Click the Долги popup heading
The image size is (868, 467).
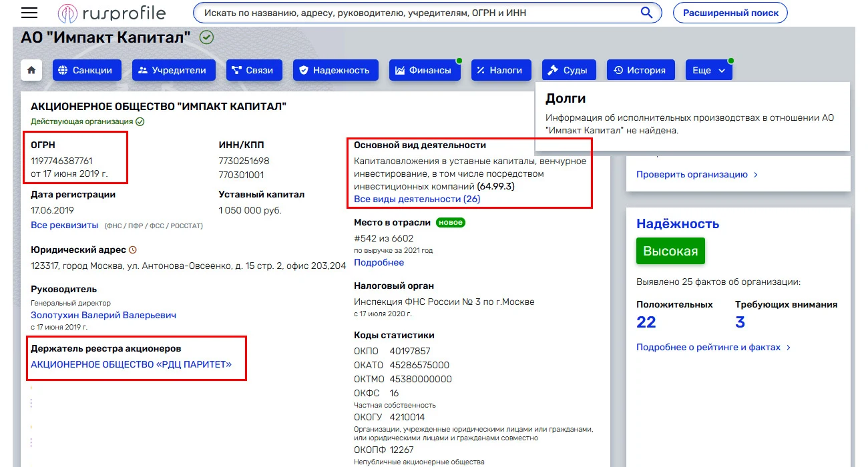coord(566,98)
